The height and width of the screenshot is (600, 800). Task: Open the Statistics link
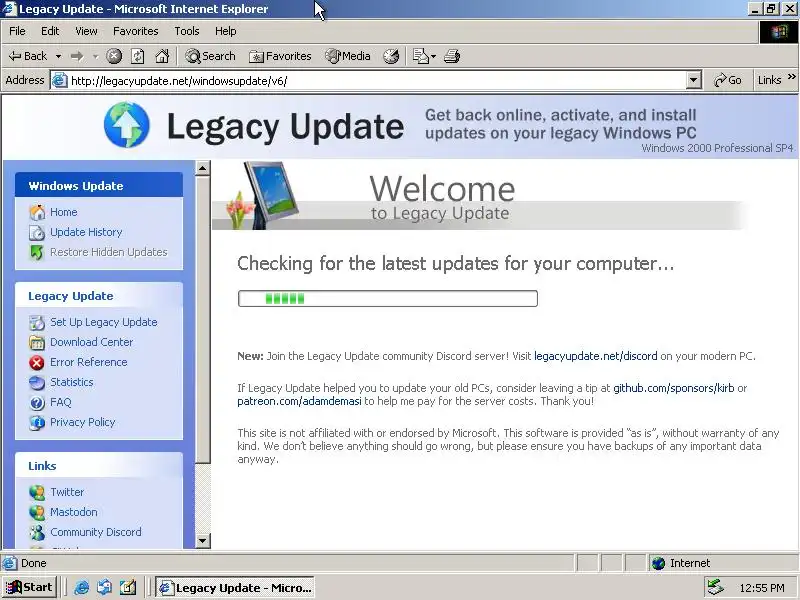[x=71, y=382]
